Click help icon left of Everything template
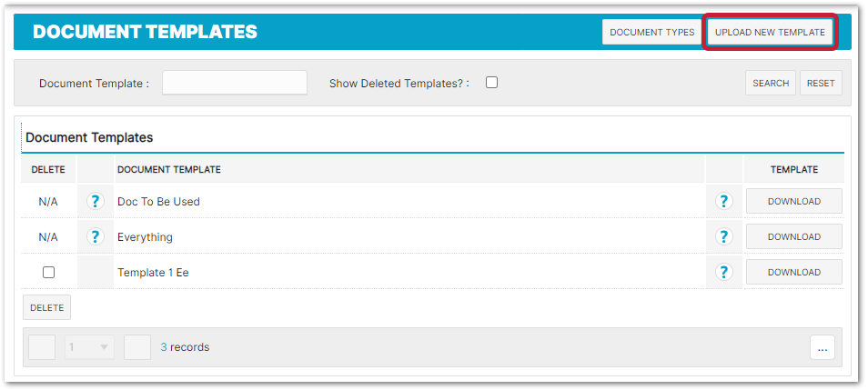 coord(96,237)
